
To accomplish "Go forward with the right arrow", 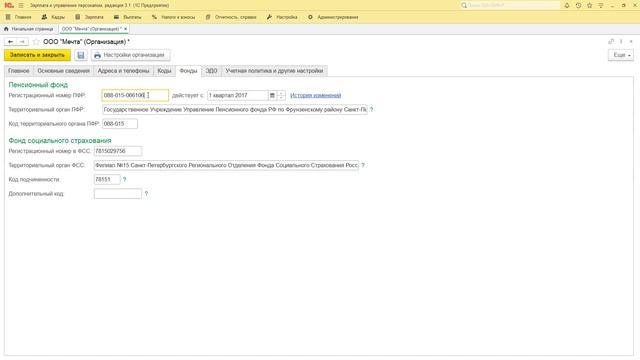I will 22,42.
